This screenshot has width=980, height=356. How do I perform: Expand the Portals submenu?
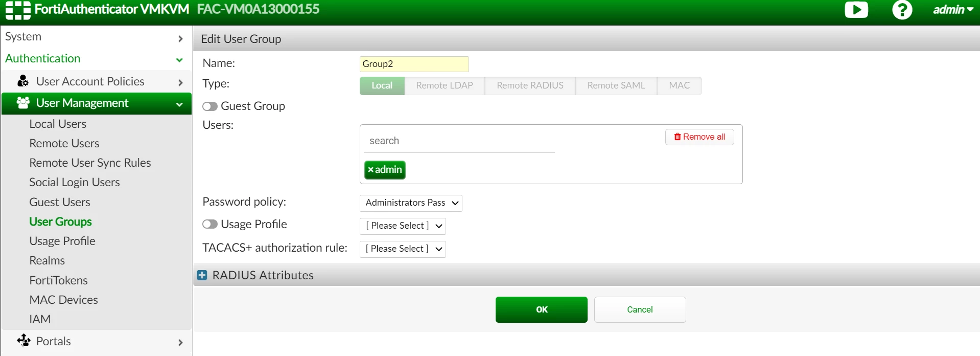pyautogui.click(x=97, y=341)
